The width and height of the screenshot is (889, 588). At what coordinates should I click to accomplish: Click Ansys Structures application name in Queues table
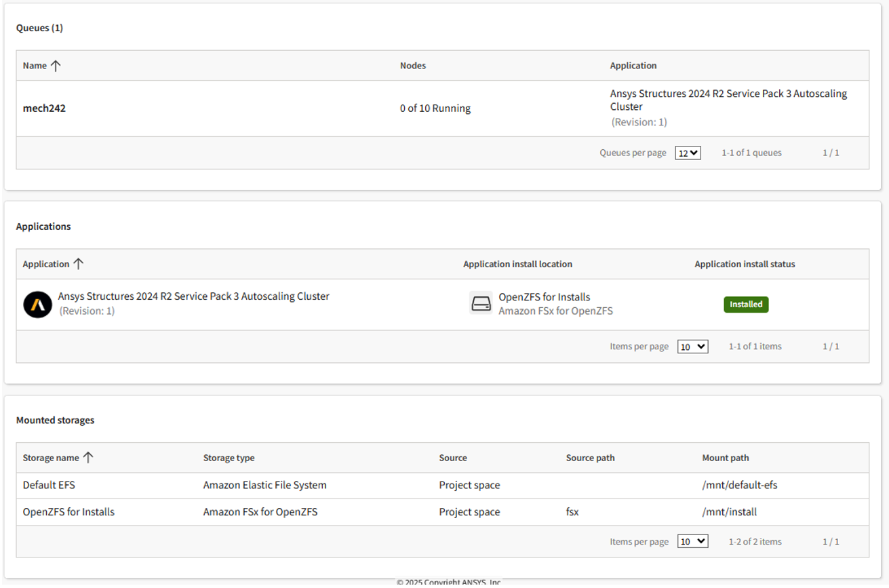pyautogui.click(x=728, y=100)
